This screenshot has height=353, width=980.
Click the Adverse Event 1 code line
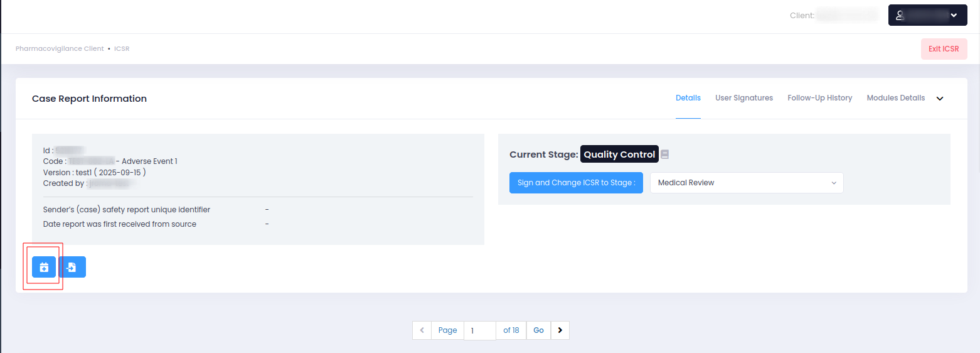[110, 161]
